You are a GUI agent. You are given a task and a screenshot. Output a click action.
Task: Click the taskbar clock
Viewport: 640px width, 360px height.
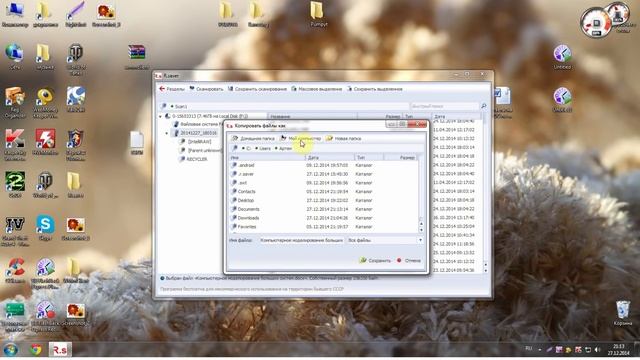coord(619,349)
